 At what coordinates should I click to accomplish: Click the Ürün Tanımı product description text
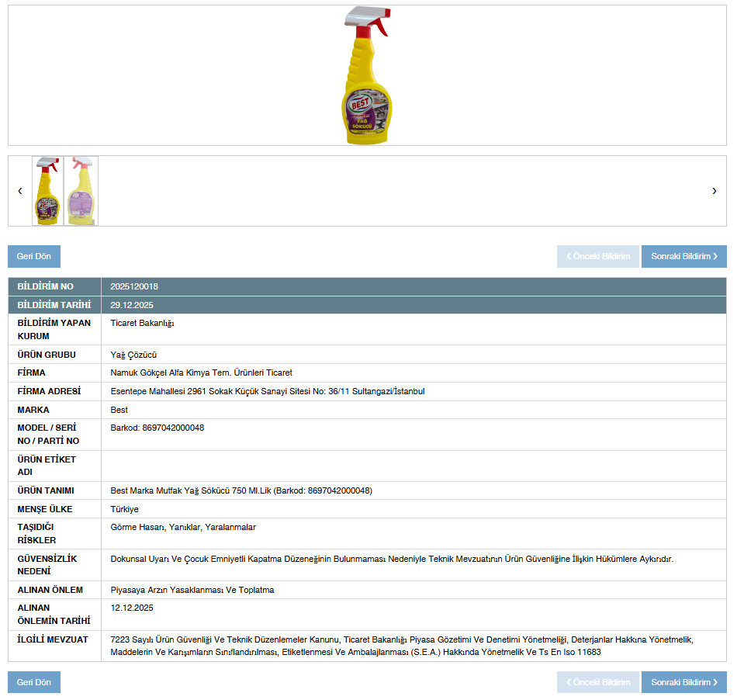tap(241, 490)
